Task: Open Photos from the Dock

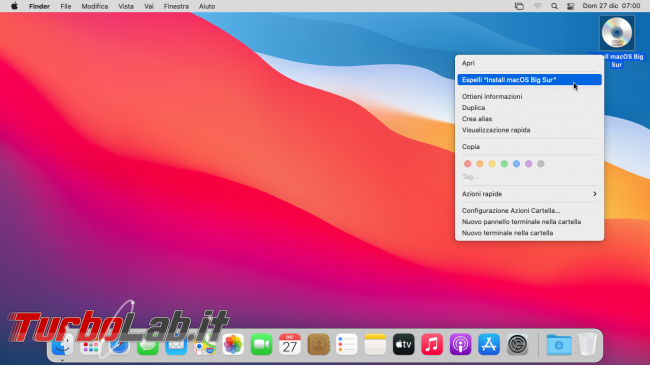Action: click(x=233, y=345)
